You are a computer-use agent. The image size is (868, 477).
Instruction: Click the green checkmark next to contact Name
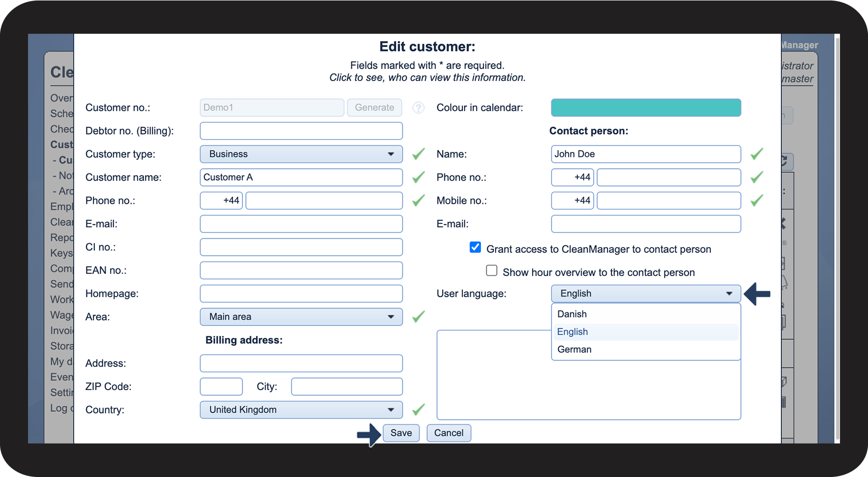756,154
